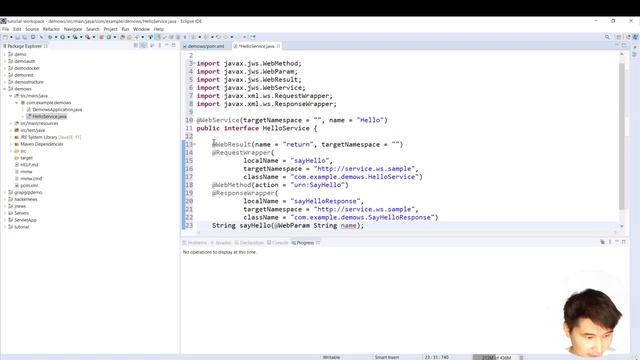Viewport: 640px width, 360px height.
Task: Maximize the editor area
Action: pos(624,45)
